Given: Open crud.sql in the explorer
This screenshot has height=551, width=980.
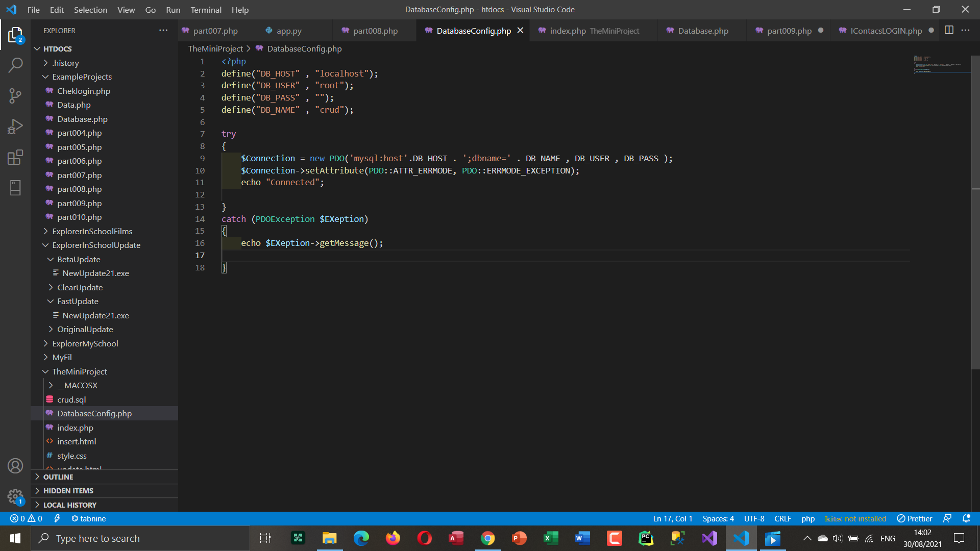Looking at the screenshot, I should (x=71, y=399).
